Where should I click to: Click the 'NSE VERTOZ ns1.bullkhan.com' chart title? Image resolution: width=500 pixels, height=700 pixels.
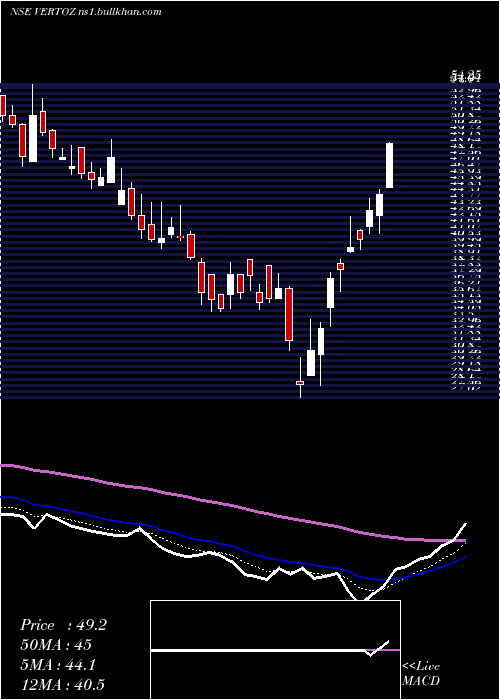coord(86,12)
